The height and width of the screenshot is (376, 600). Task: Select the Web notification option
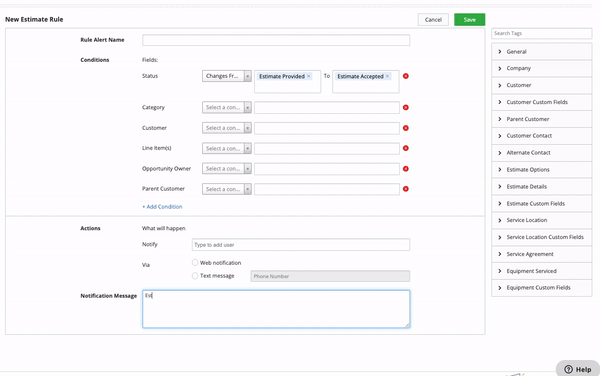(x=195, y=262)
